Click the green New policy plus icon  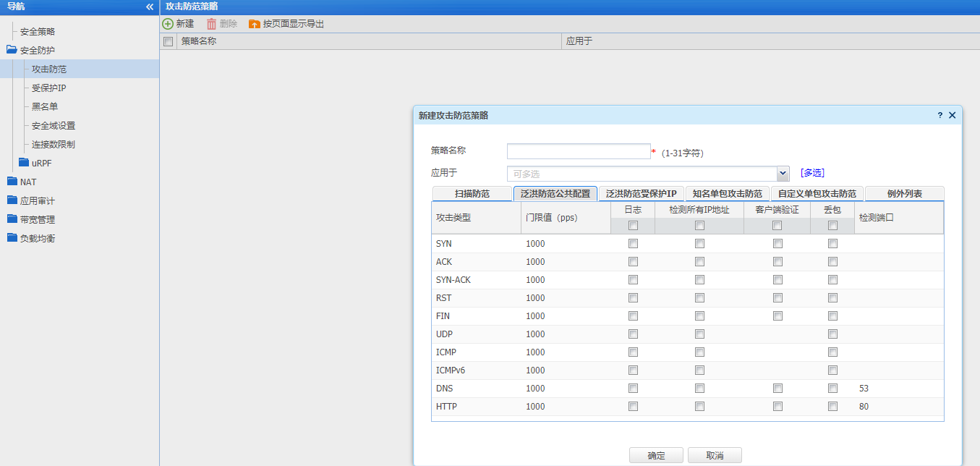pos(168,24)
